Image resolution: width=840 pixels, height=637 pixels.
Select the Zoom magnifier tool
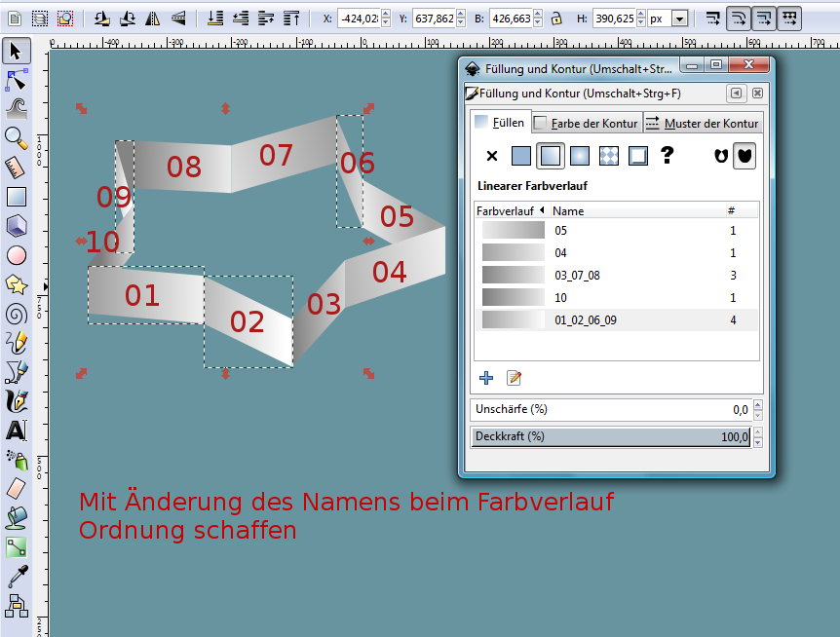click(16, 138)
